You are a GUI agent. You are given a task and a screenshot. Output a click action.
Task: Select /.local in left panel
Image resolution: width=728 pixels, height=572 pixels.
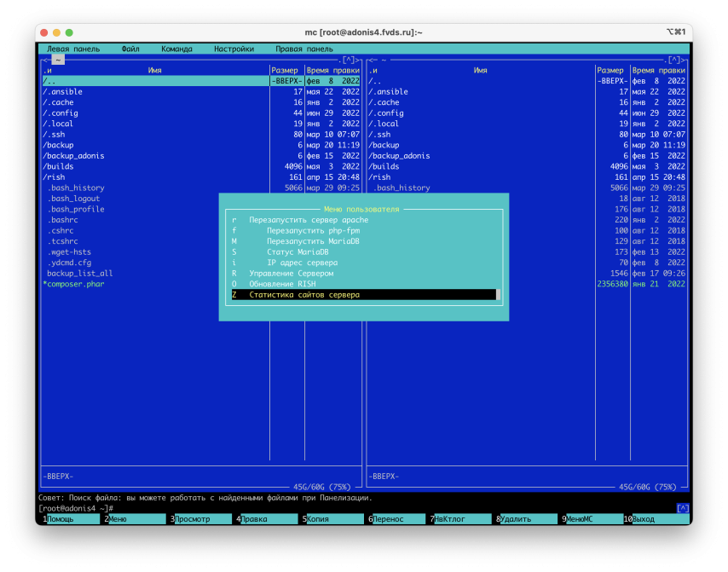click(x=201, y=124)
